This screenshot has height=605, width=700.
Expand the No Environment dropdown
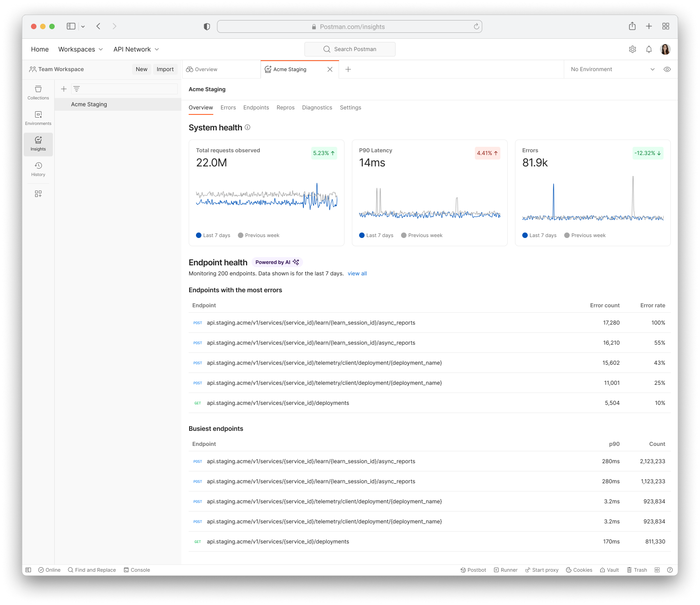613,69
